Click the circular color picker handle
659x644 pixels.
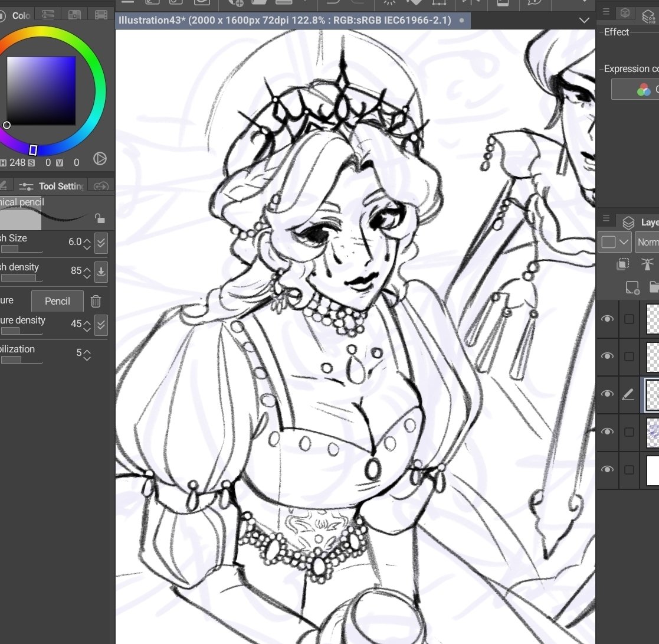pos(6,125)
